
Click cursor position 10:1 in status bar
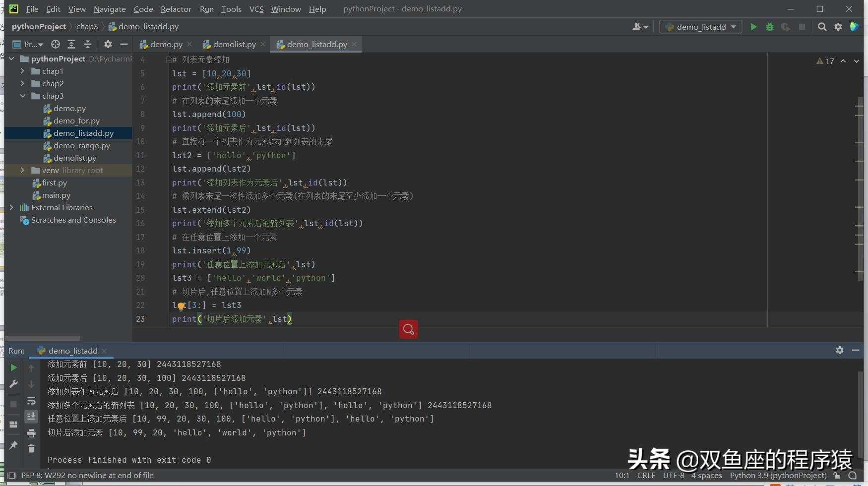point(622,475)
